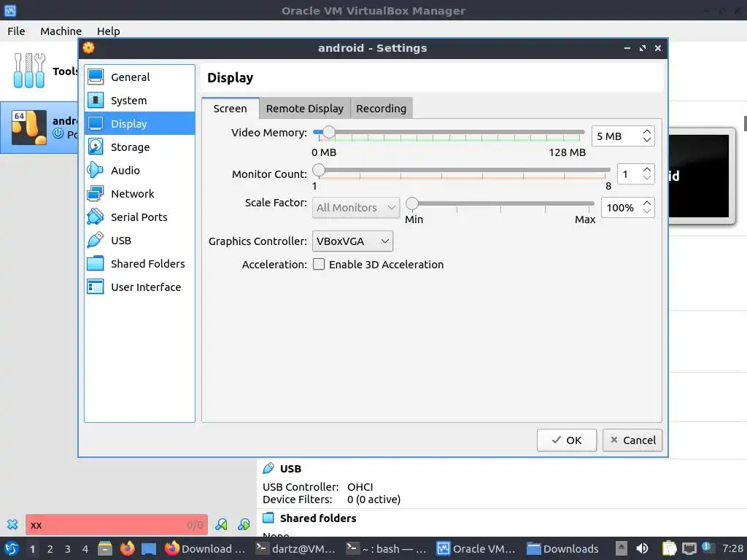Switch to the Oracle VM taskbar window
This screenshot has height=560, width=747.
point(476,549)
